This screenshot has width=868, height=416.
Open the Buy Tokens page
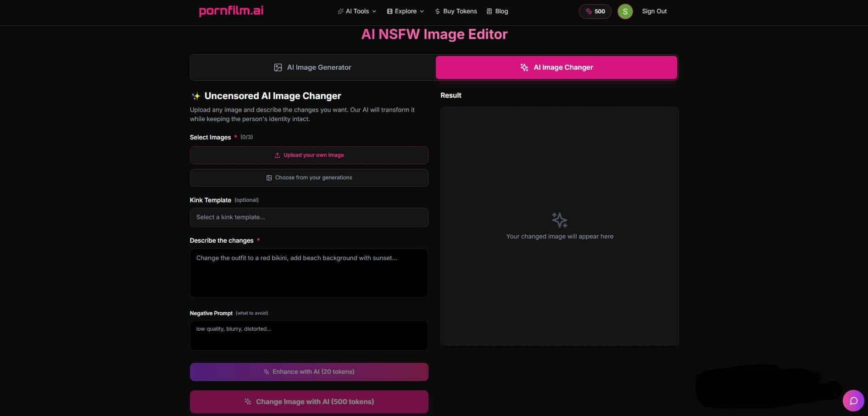pyautogui.click(x=456, y=11)
